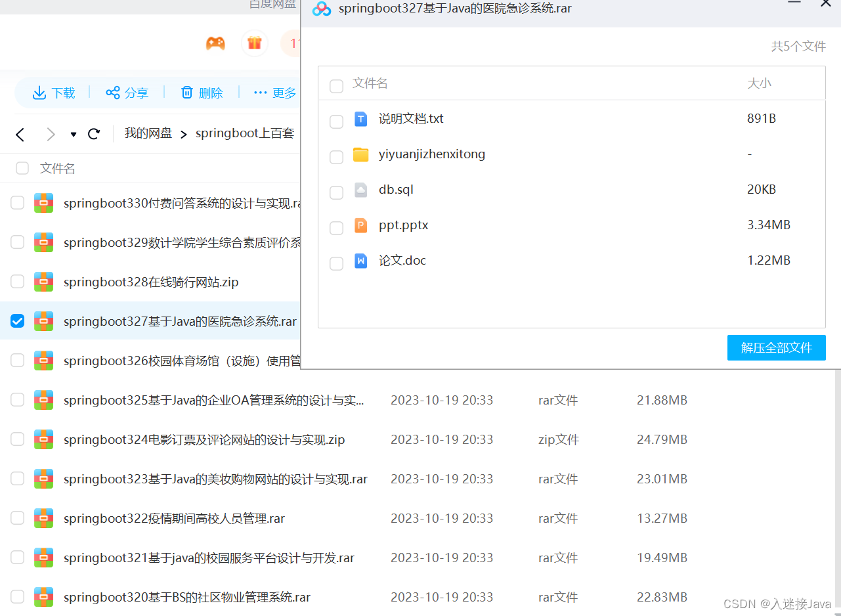Viewport: 841px width, 616px height.
Task: Sort archive list by 大小 column
Action: click(x=760, y=83)
